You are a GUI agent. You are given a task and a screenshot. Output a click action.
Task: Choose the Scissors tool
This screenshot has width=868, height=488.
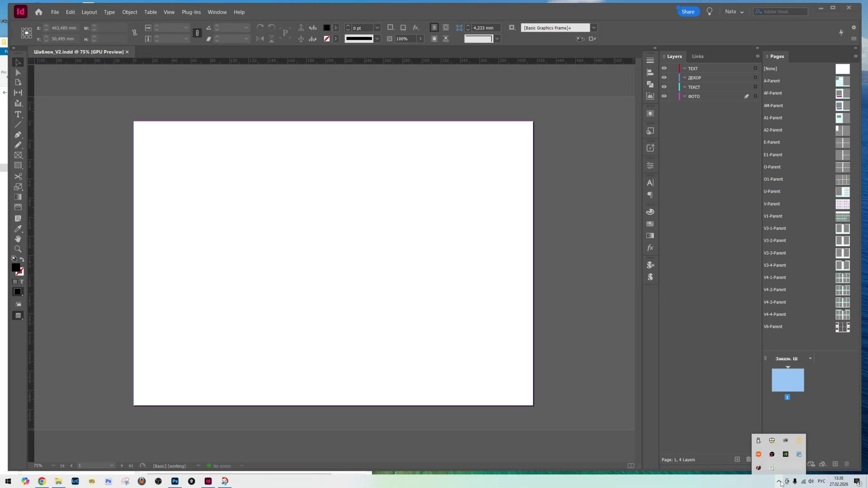pos(18,177)
